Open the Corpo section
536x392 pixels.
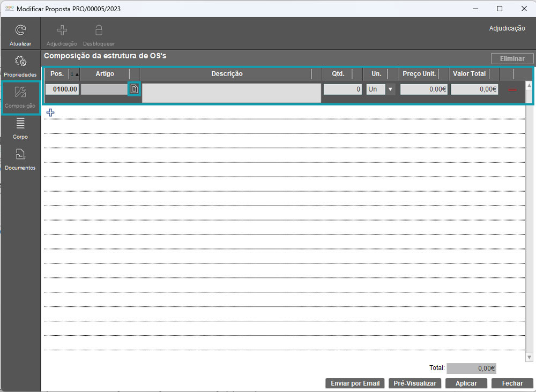point(20,124)
